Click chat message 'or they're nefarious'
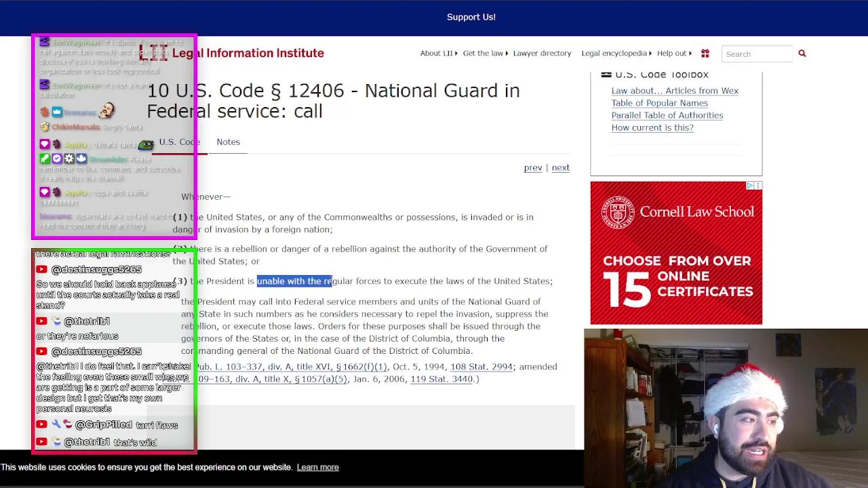 pyautogui.click(x=77, y=336)
